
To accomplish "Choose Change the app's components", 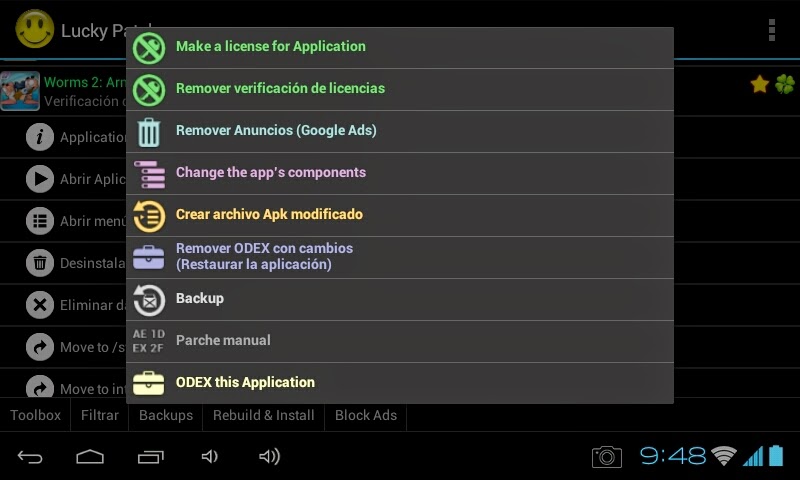I will [x=400, y=173].
